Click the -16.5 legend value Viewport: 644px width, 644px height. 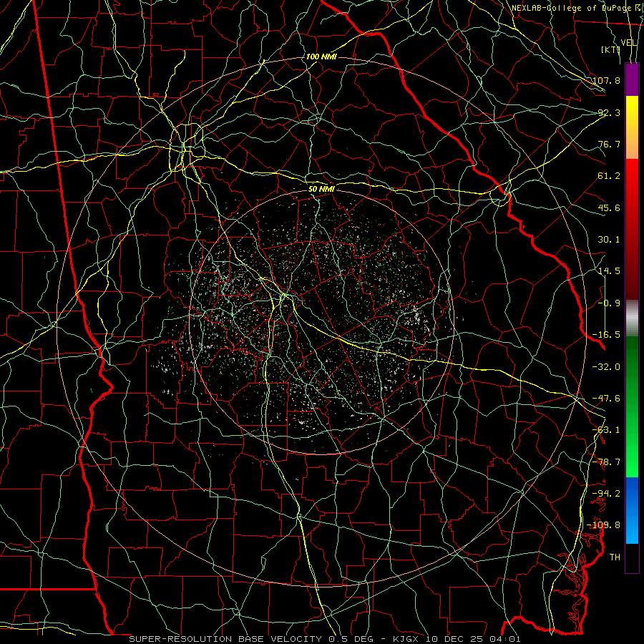606,335
